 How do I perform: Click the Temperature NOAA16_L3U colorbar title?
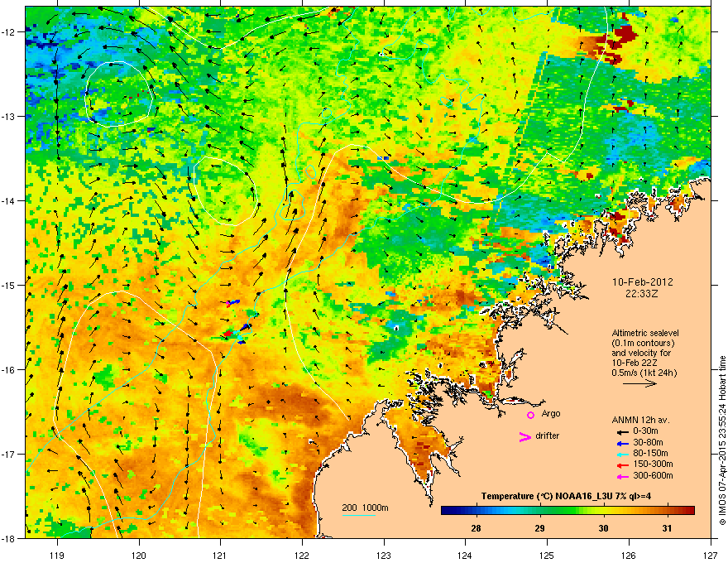coord(566,496)
